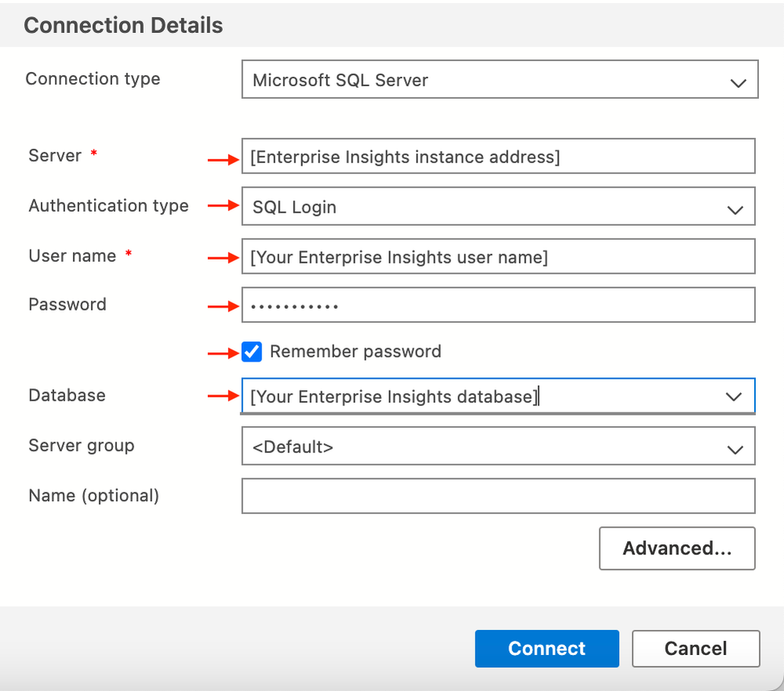784x691 pixels.
Task: Click the red asterisk next to Server label
Action: (94, 155)
